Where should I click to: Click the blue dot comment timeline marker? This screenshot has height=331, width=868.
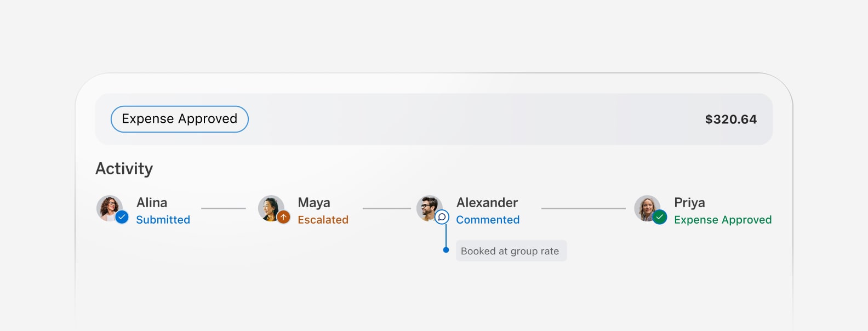pos(446,250)
